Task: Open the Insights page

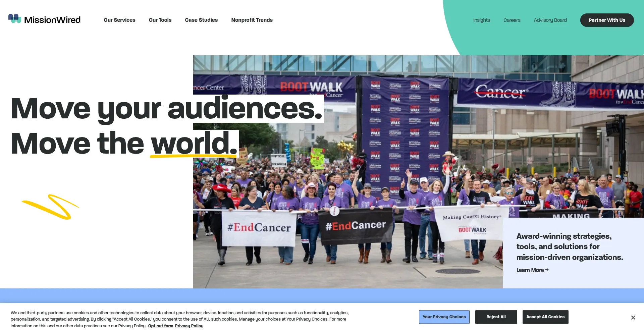Action: pos(481,20)
